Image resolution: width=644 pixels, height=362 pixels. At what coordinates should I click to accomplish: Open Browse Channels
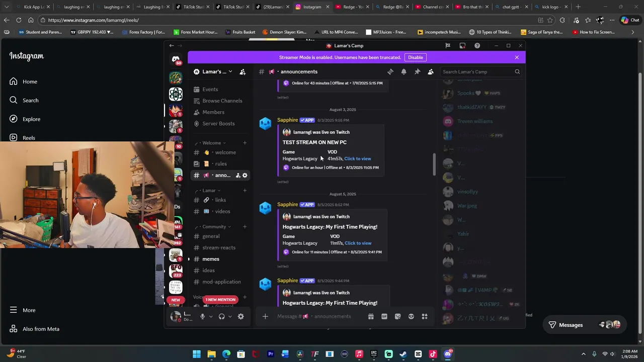[x=220, y=101]
